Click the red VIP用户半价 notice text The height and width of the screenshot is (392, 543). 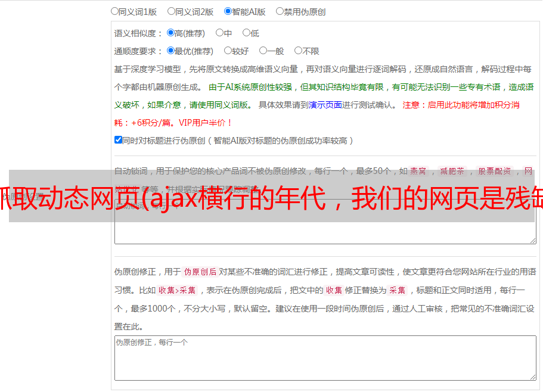[x=206, y=123]
